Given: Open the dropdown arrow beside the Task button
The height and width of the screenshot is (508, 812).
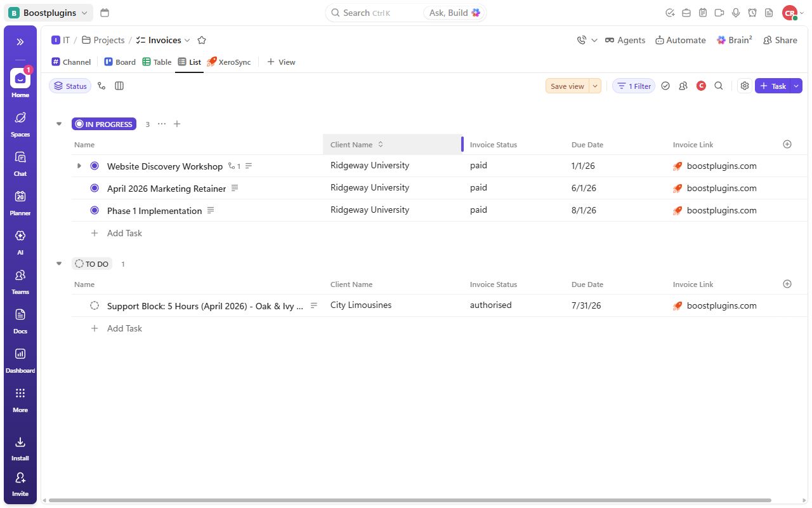Looking at the screenshot, I should click(796, 86).
